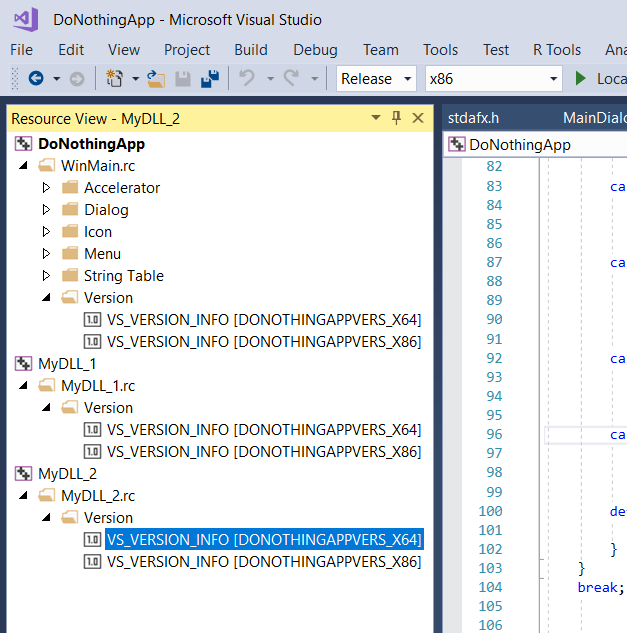This screenshot has width=627, height=633.
Task: Click the Navigate Forward arrow icon
Action: tap(77, 79)
